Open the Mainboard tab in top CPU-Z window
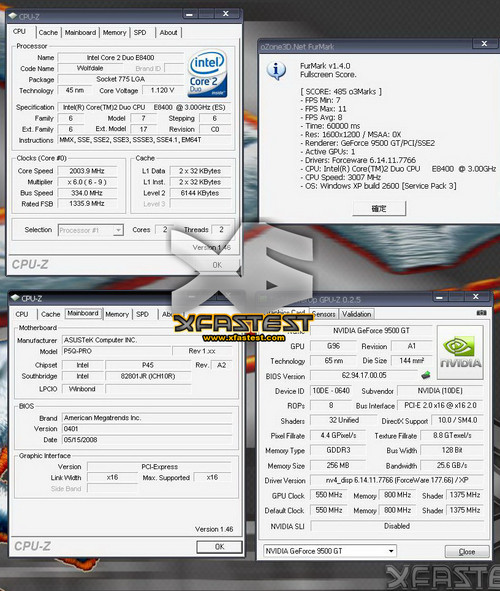The image size is (500, 591). [80, 32]
